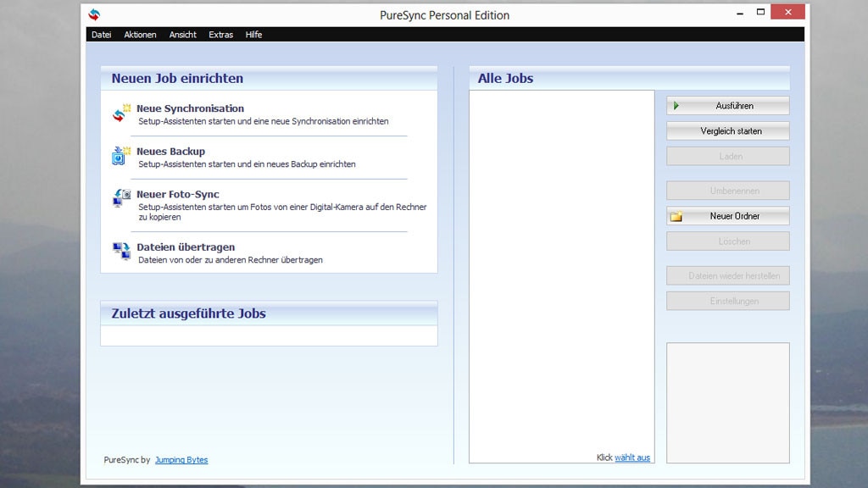Open the Hilfe menu
Image resolution: width=868 pixels, height=488 pixels.
253,34
